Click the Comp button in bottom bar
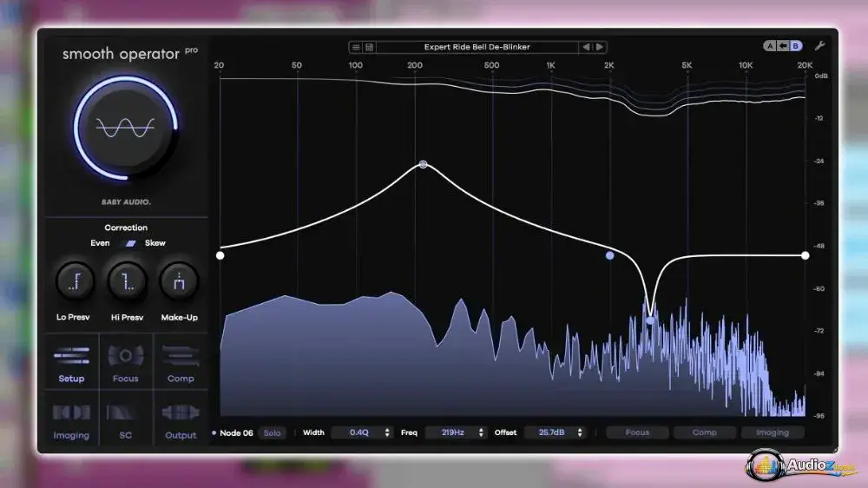The height and width of the screenshot is (488, 868). tap(704, 432)
